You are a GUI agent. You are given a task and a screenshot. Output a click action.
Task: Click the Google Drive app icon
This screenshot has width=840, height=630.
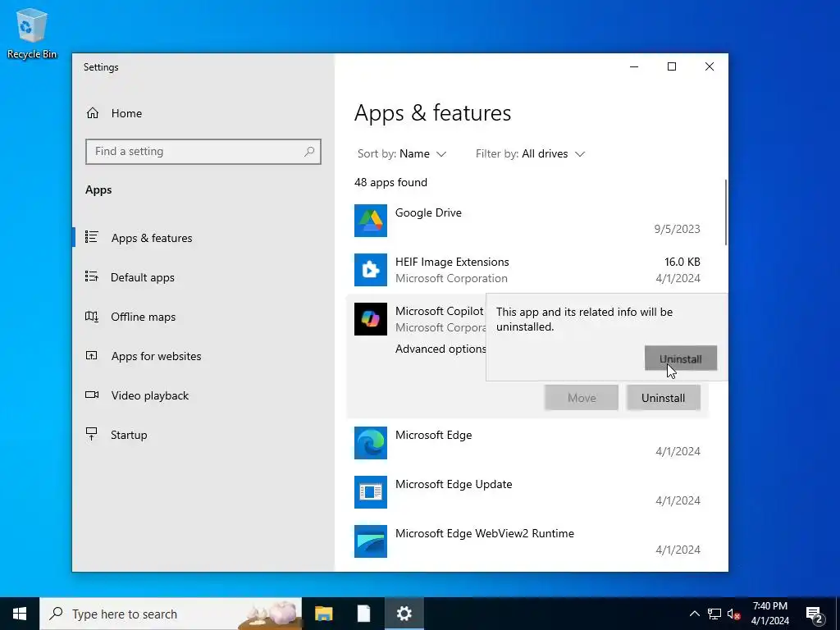370,220
